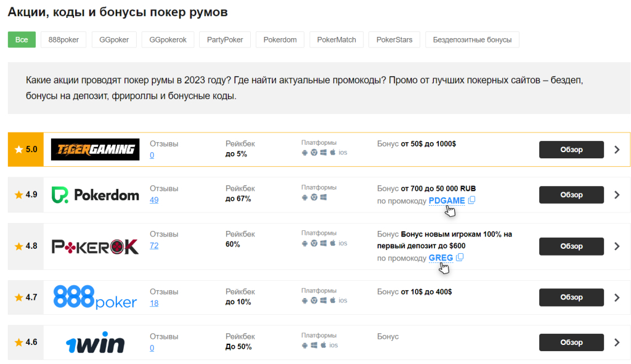Open the Обзор button for TigerGaming
Viewport: 631px width, 364px height.
571,150
